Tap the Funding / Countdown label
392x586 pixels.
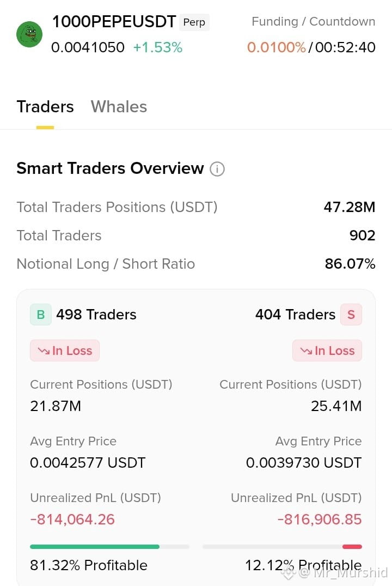tap(313, 22)
